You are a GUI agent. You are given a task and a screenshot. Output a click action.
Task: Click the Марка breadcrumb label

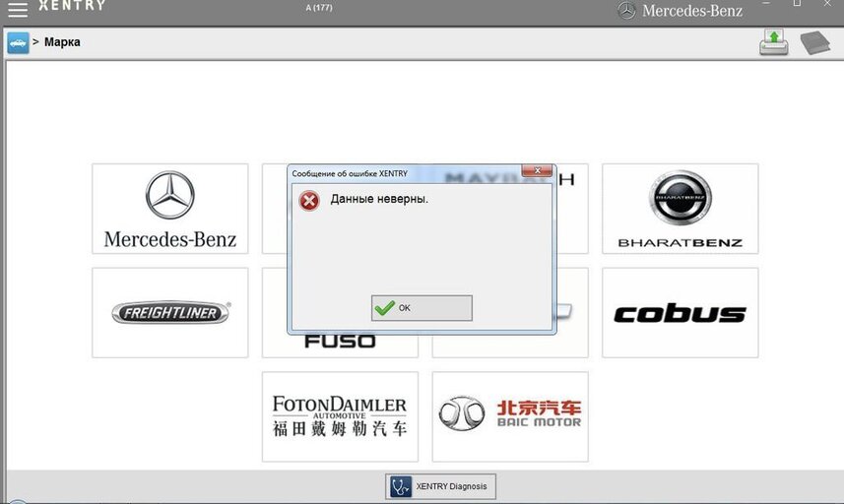tap(62, 42)
